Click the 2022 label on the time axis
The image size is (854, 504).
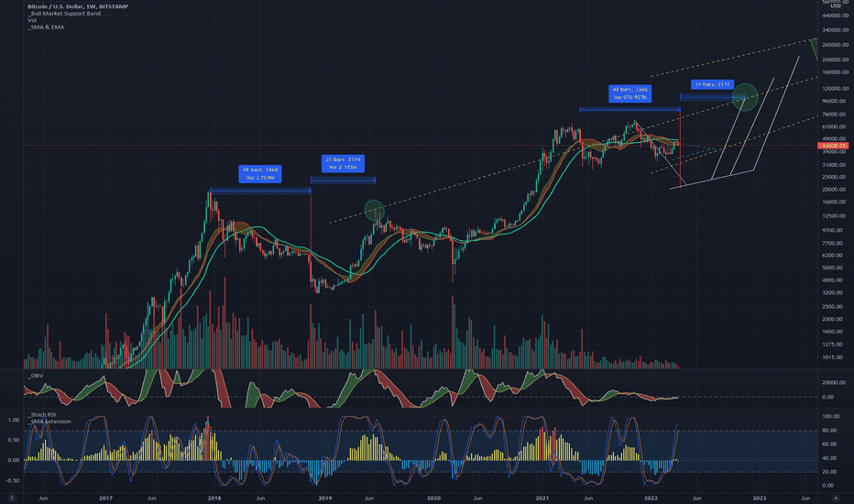(x=651, y=498)
